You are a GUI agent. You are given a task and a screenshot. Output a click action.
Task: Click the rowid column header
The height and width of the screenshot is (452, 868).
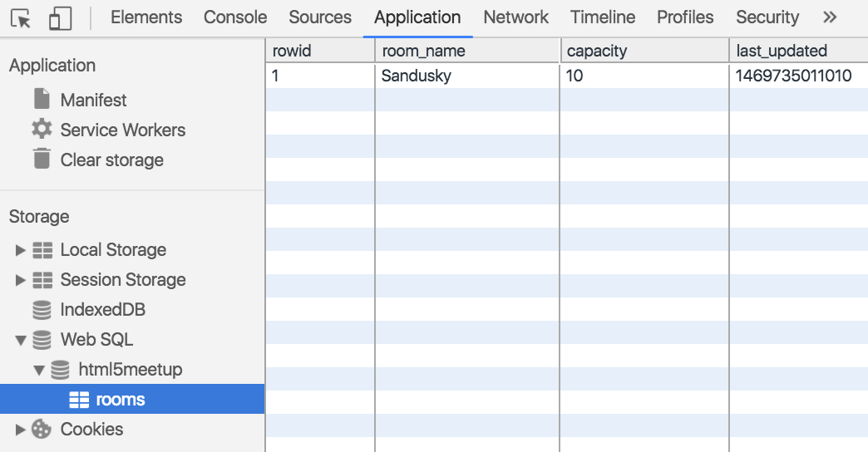(x=320, y=51)
